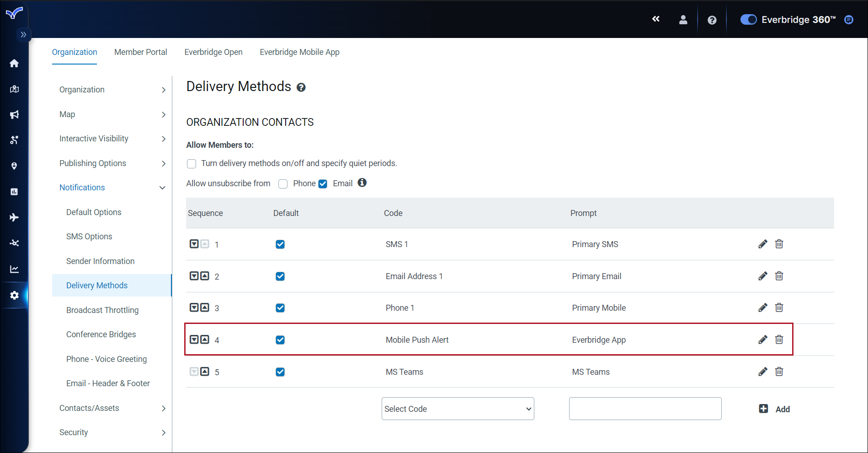Open the Select Code dropdown
Screen dimensions: 868x453
click(x=458, y=409)
